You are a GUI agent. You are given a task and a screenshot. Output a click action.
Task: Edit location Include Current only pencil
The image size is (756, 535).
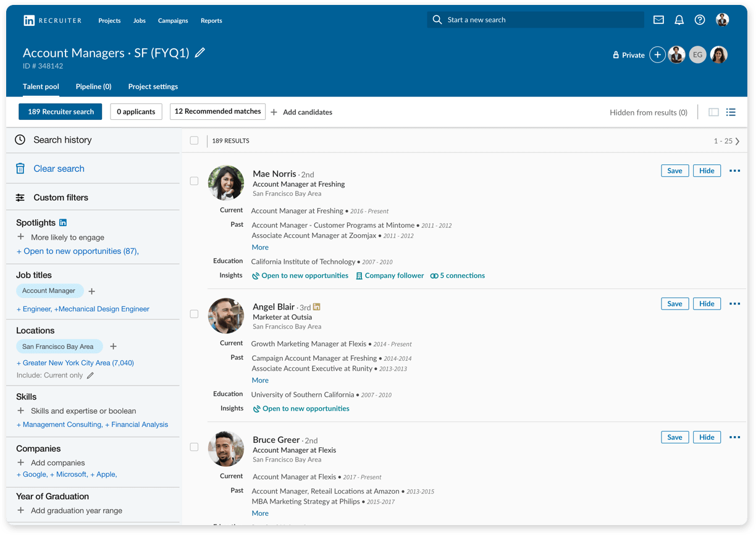point(90,375)
